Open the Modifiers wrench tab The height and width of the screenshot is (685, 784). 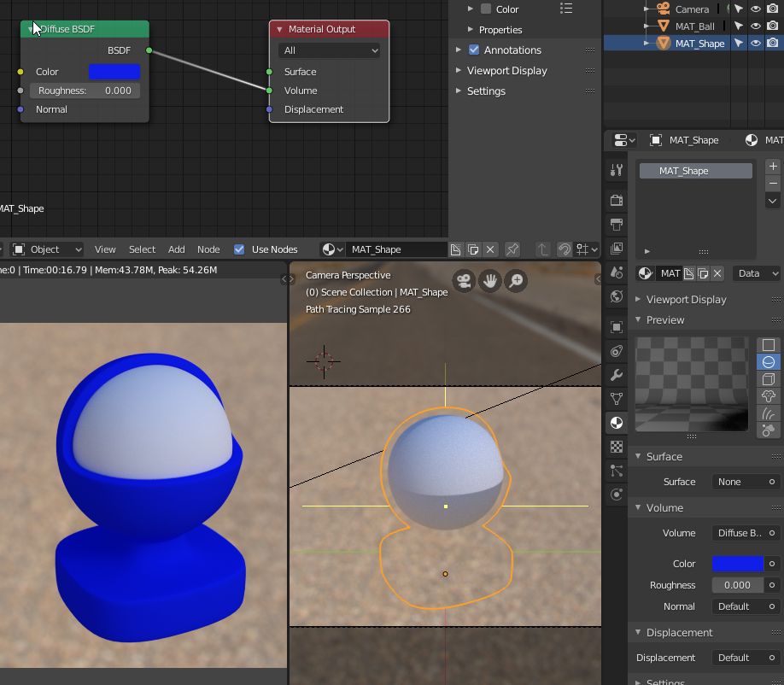[617, 375]
